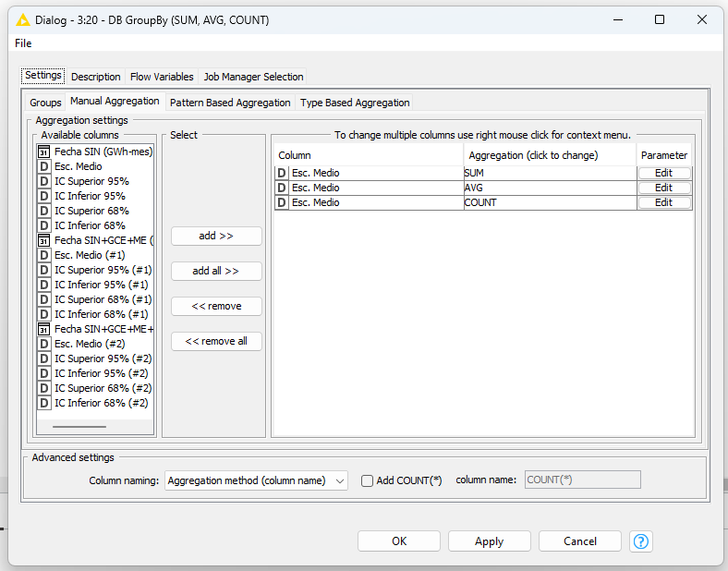Open the File menu
Screen dimensions: 728x571
pos(23,43)
